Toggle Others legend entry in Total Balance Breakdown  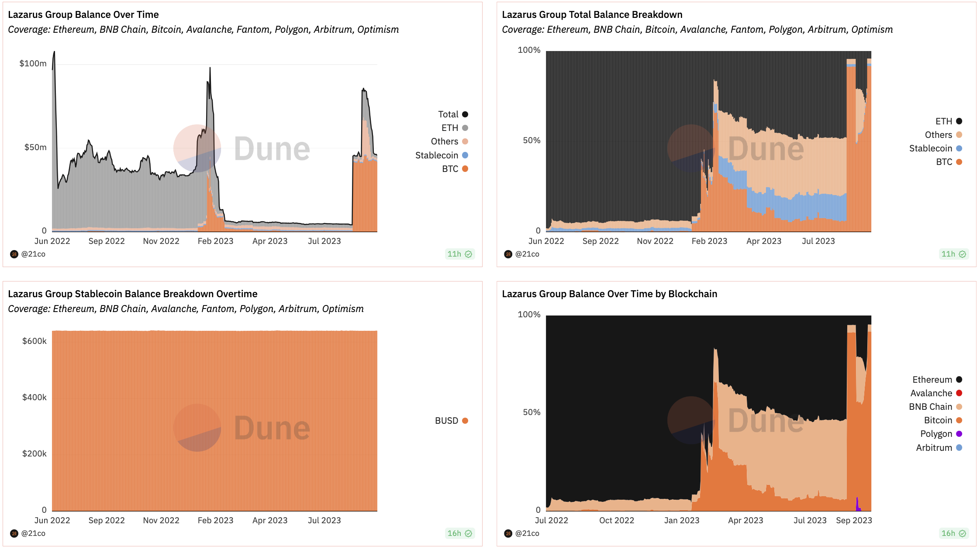click(x=943, y=135)
